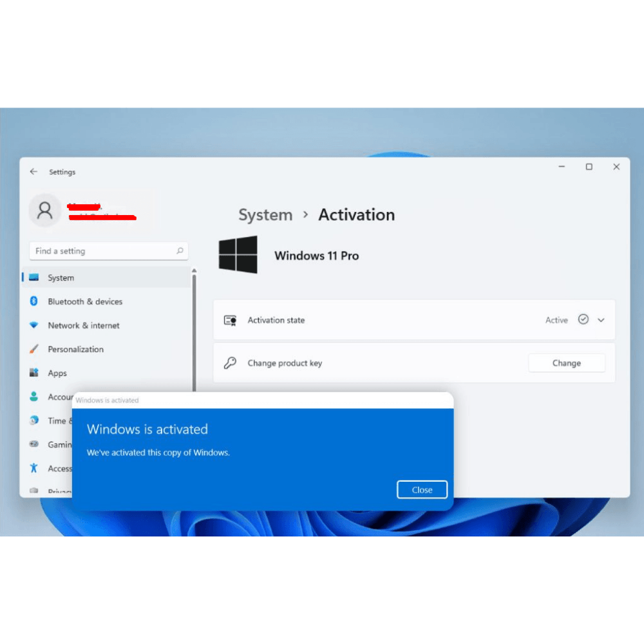Click the Change product key button
The width and height of the screenshot is (644, 644).
(566, 363)
